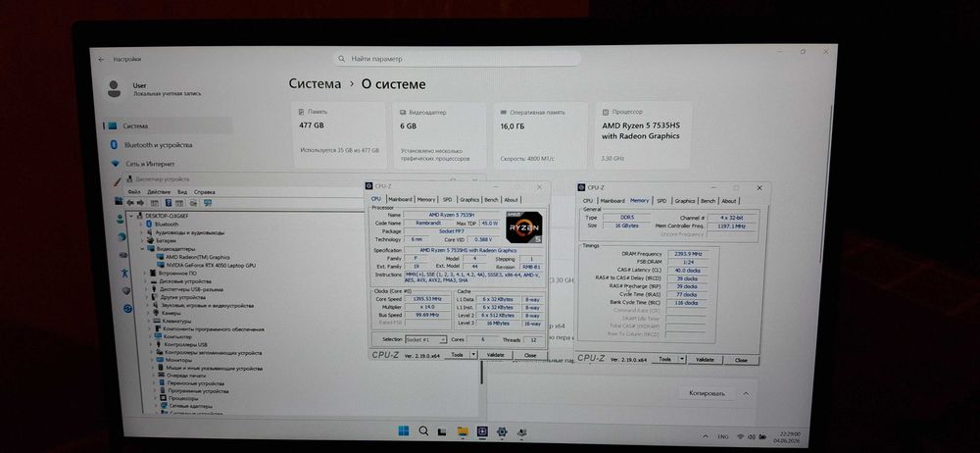
Task: Expand the Батареи device category
Action: click(142, 240)
